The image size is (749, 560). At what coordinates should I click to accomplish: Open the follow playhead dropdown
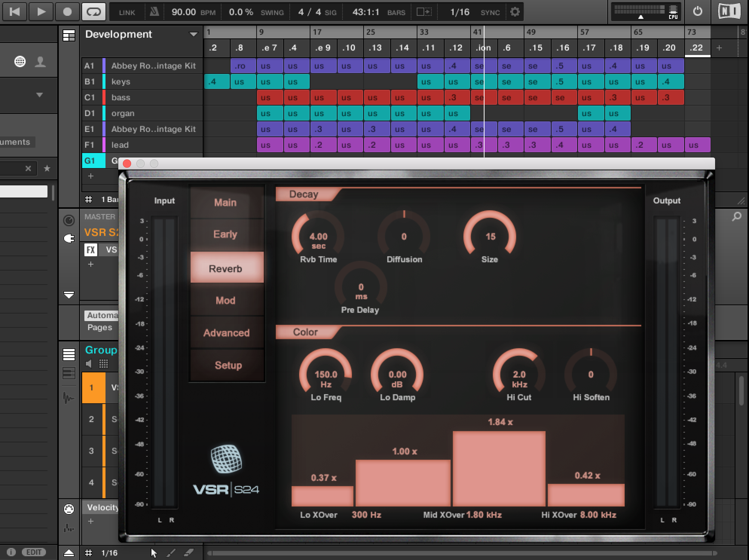point(424,12)
